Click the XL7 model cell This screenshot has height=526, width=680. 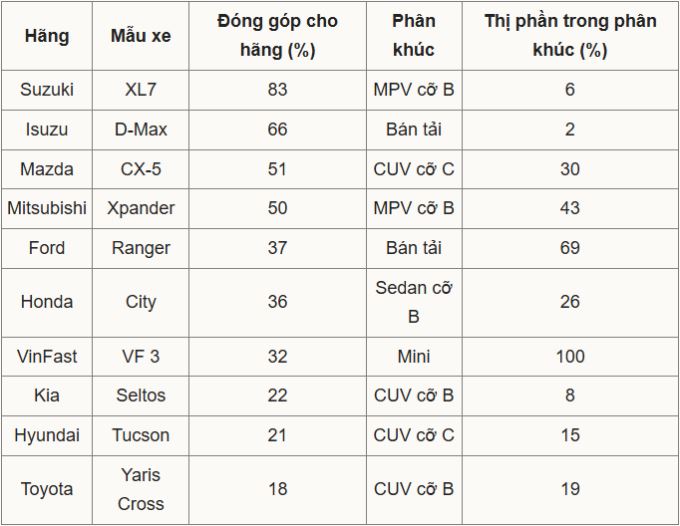click(140, 90)
